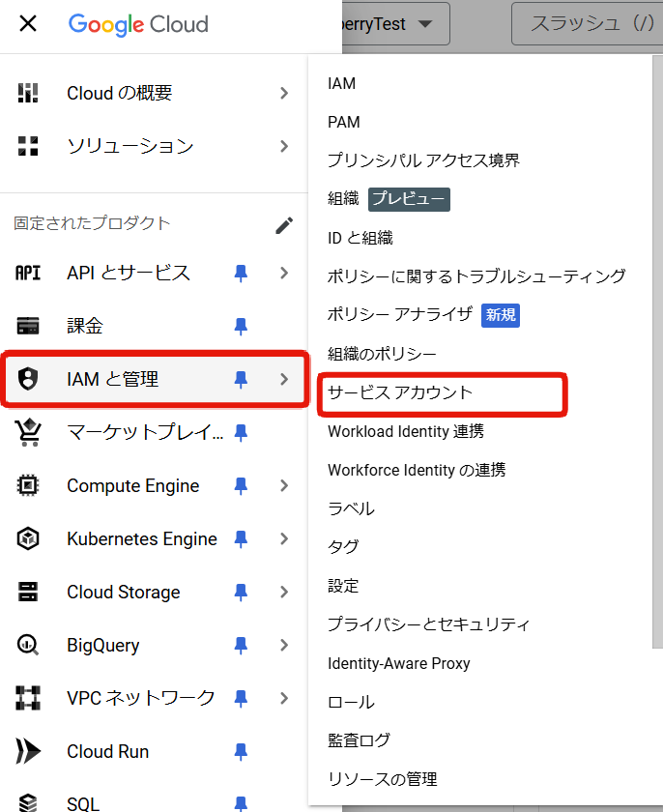Select ラベル submenu item

(x=351, y=508)
